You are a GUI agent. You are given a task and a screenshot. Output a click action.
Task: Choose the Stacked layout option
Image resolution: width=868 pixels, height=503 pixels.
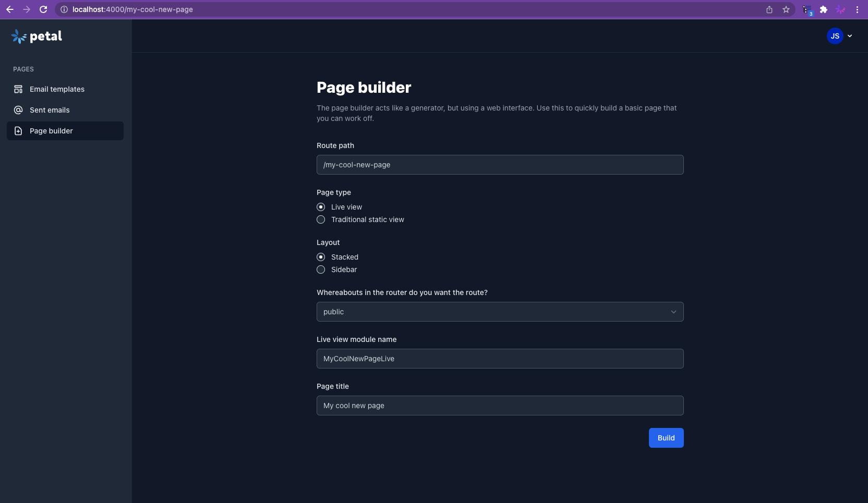321,257
